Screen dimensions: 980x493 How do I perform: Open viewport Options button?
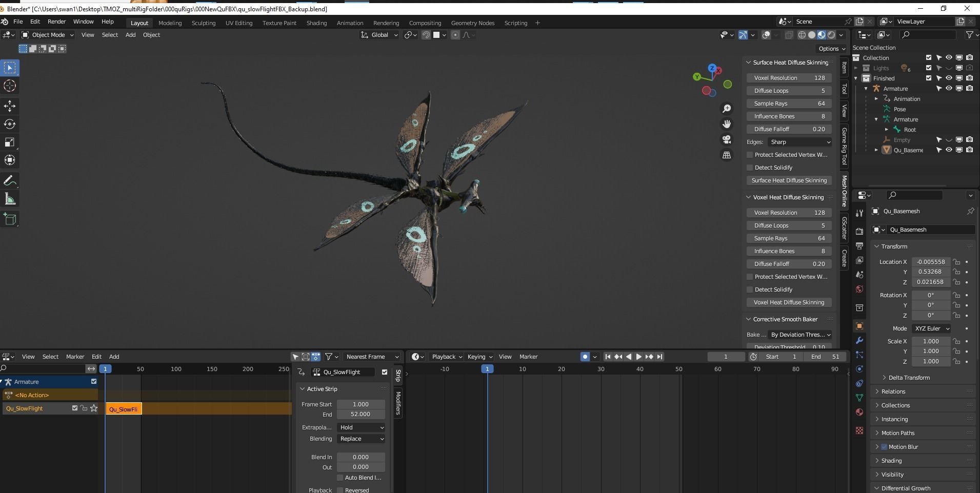point(831,49)
